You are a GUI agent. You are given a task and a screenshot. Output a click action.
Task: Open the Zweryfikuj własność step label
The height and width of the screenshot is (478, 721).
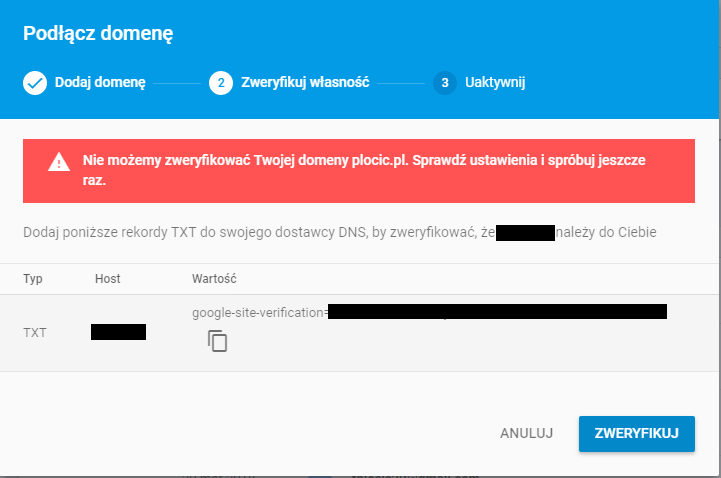click(305, 82)
